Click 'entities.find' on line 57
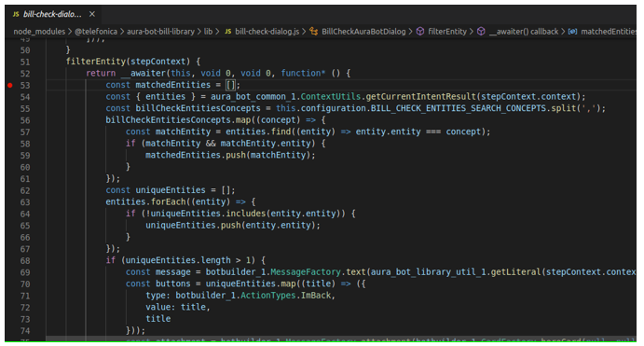This screenshot has width=644, height=346. click(257, 131)
